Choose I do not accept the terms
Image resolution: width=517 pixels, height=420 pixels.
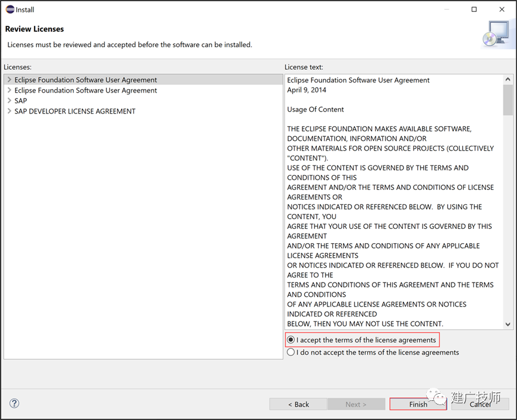pyautogui.click(x=373, y=352)
